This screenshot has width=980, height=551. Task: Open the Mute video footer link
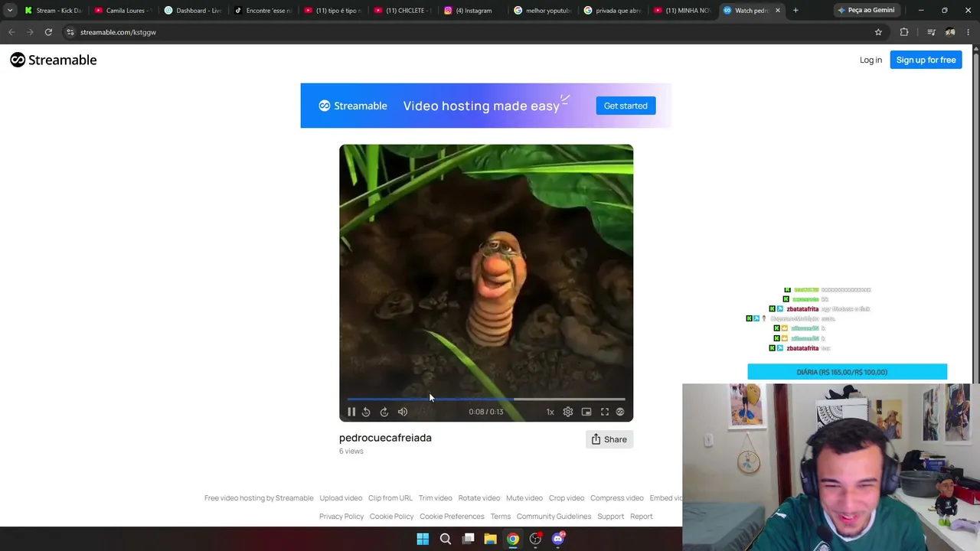click(524, 498)
